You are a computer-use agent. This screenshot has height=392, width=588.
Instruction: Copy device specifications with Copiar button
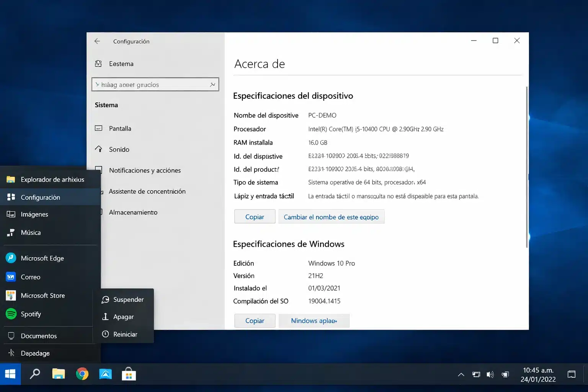tap(255, 216)
